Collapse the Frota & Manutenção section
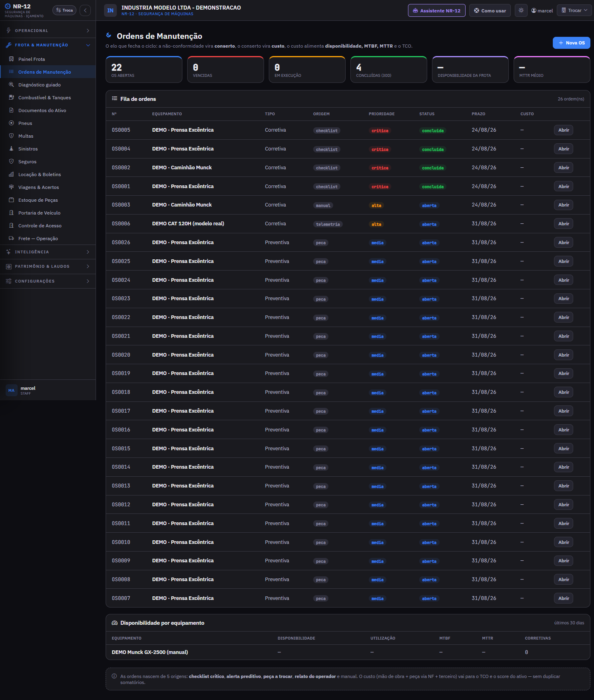The width and height of the screenshot is (594, 700). pyautogui.click(x=48, y=45)
